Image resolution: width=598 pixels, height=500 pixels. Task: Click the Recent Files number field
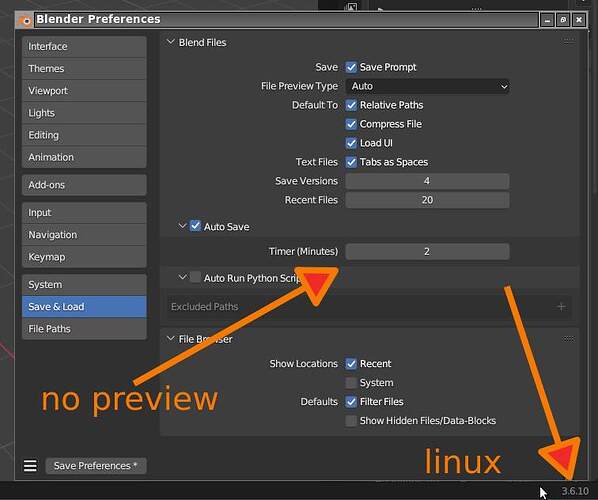point(427,200)
